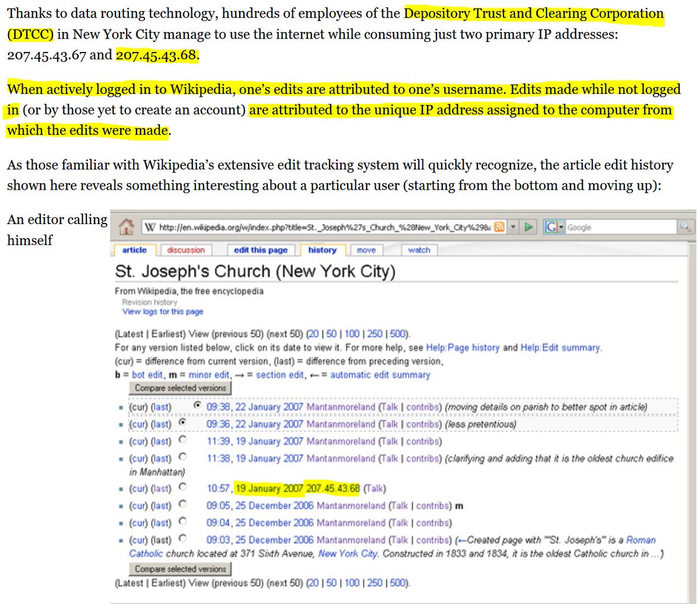Image resolution: width=700 pixels, height=604 pixels.
Task: Open the 09:38, 22 January 2007 revision link
Action: point(255,407)
